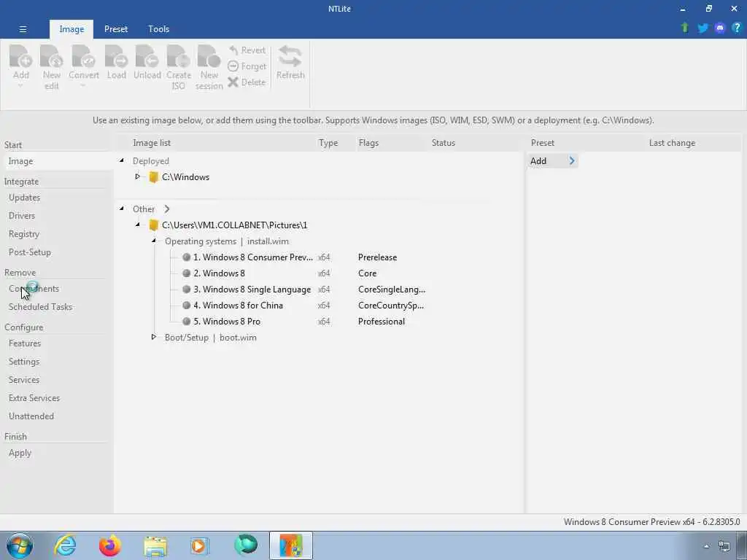Click the status dot beside Windows 8 Pro

(186, 322)
